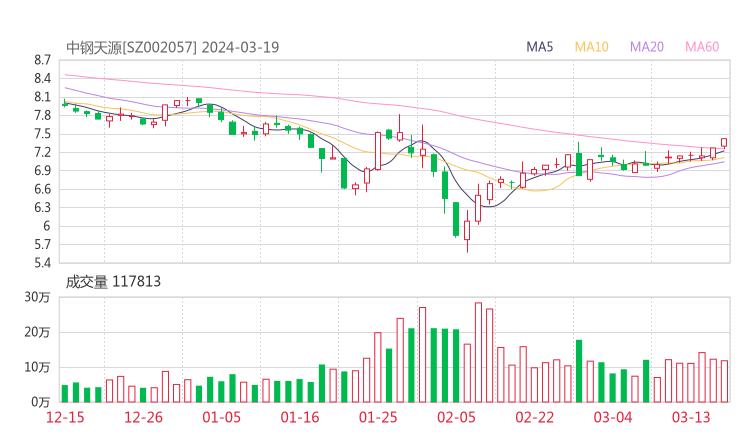Select the lowest candlestick near price 5.7
The image size is (740, 440).
pyautogui.click(x=467, y=231)
